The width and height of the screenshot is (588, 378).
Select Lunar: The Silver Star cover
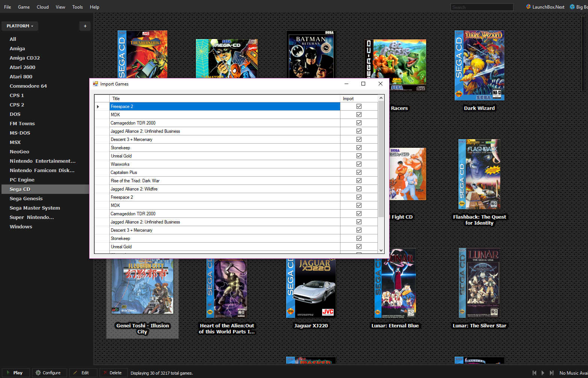[479, 283]
